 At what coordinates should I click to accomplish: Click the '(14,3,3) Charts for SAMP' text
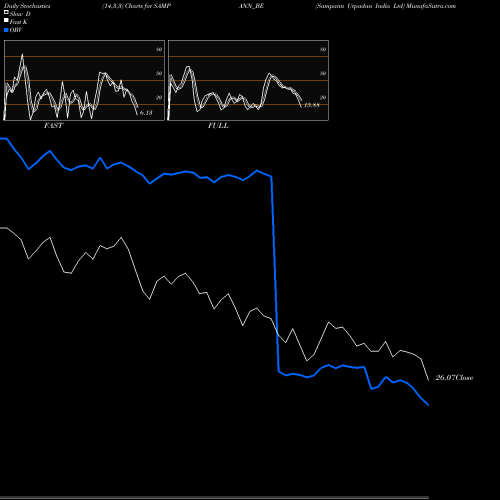(137, 6)
